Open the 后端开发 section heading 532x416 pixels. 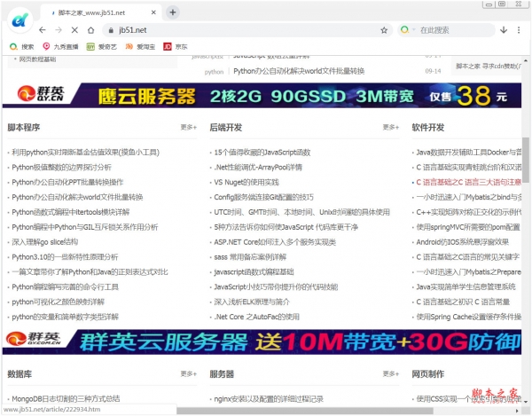226,128
